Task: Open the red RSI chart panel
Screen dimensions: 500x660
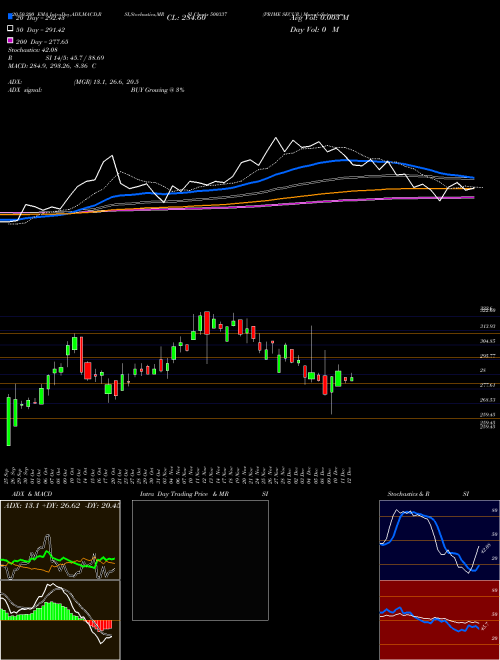Action: coord(439,620)
